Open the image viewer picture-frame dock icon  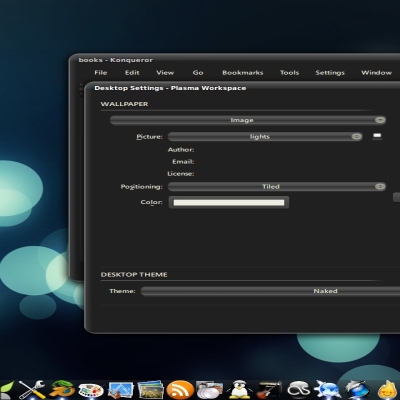[121, 390]
